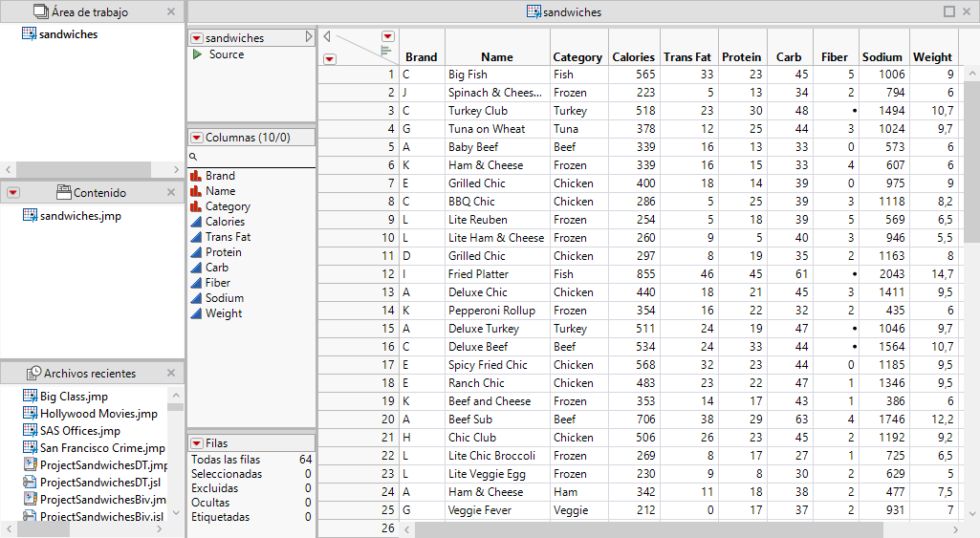This screenshot has width=980, height=538.
Task: Select the Category nominal column icon
Action: pyautogui.click(x=196, y=206)
